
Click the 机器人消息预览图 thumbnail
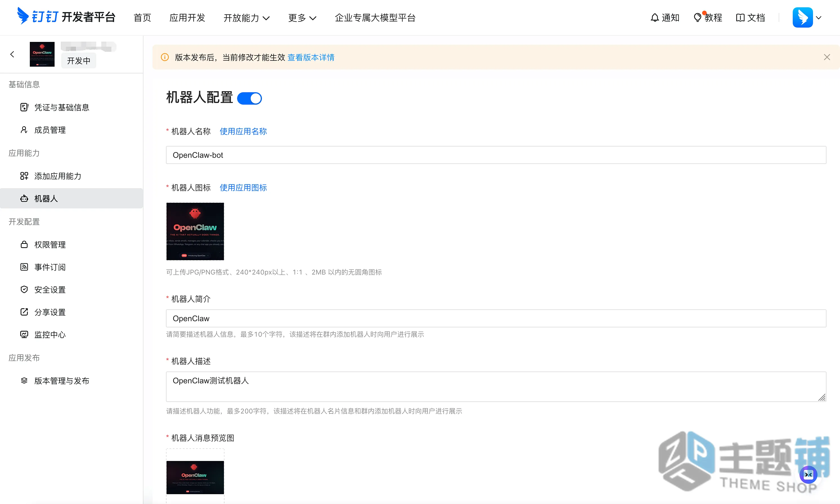tap(195, 477)
